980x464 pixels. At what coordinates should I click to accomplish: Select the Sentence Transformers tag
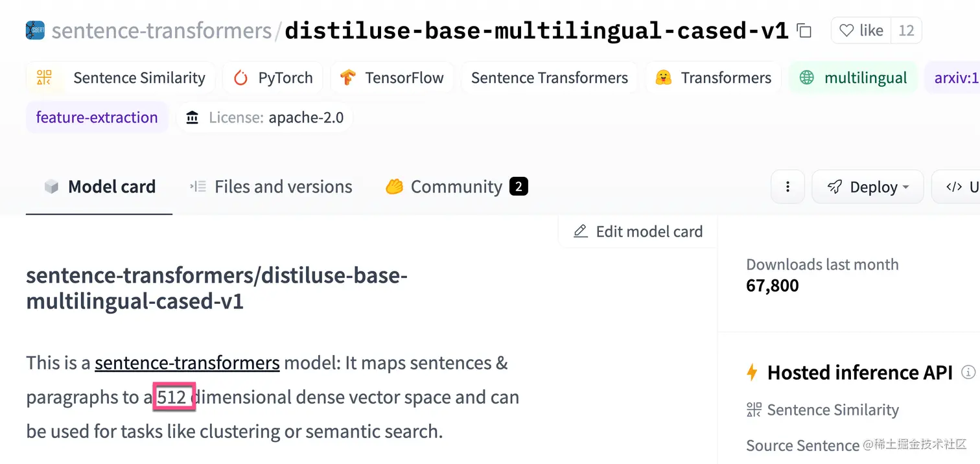tap(549, 78)
